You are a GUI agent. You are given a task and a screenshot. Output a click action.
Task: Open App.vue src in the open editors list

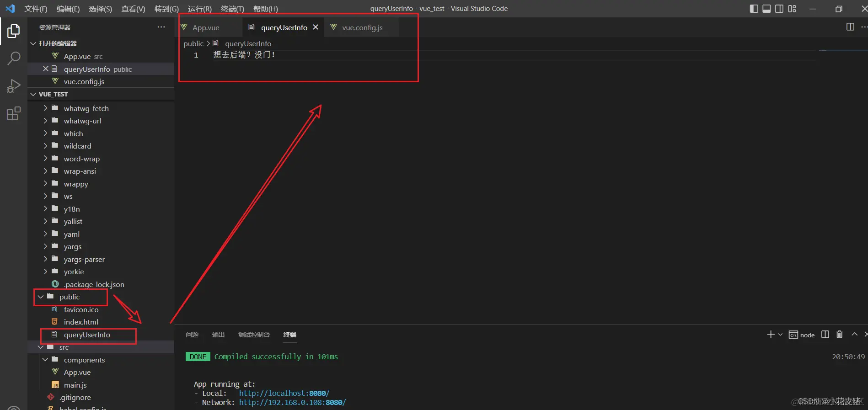pos(101,56)
